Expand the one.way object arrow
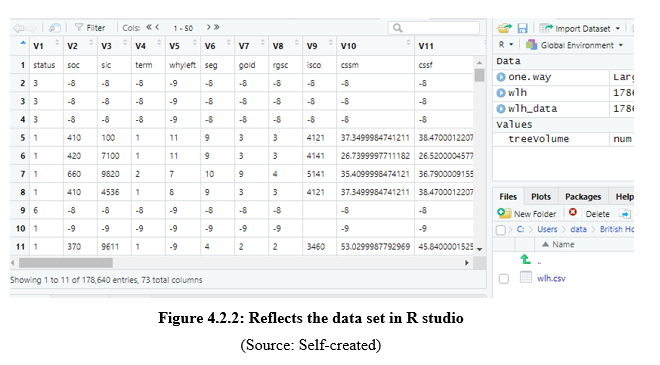 pos(500,77)
